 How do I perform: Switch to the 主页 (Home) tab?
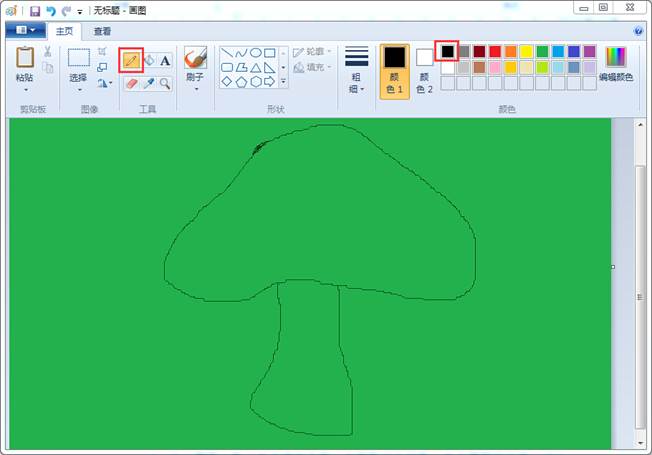[x=64, y=32]
